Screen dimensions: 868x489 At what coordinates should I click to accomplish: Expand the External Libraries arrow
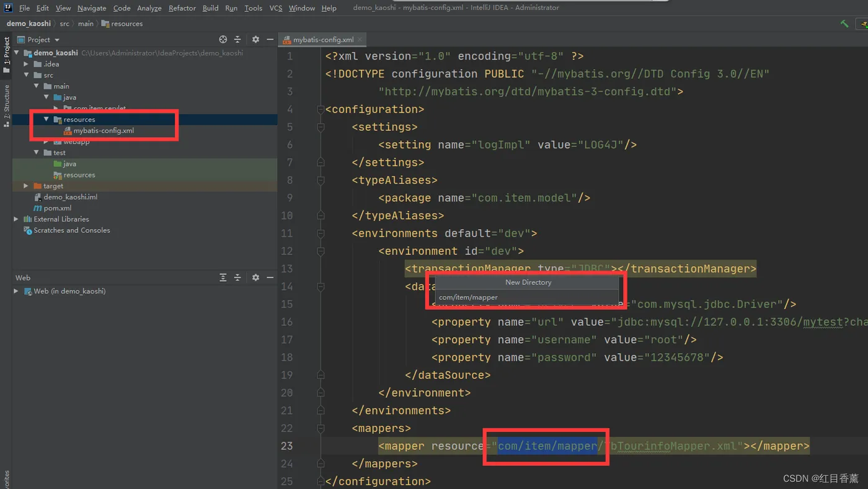[16, 219]
